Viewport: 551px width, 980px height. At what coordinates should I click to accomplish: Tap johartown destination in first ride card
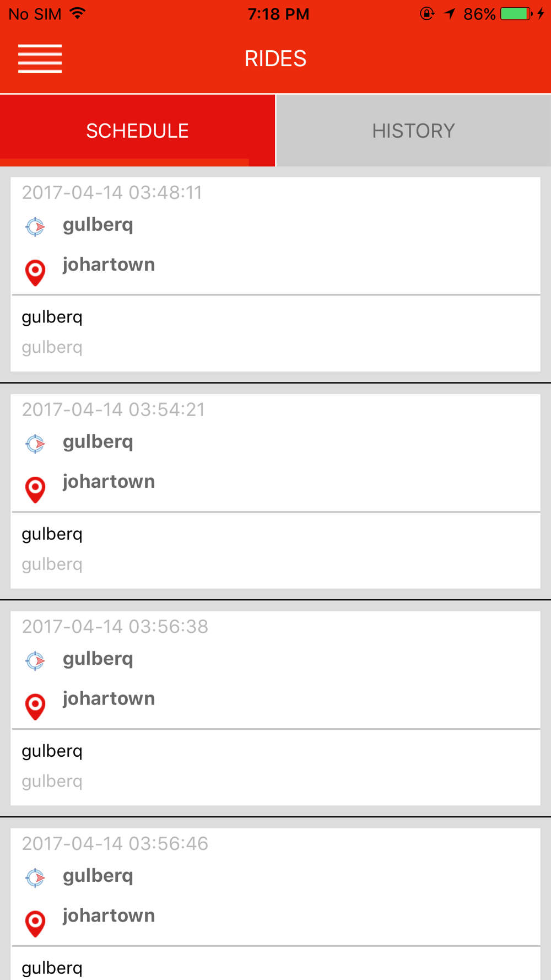(x=109, y=265)
